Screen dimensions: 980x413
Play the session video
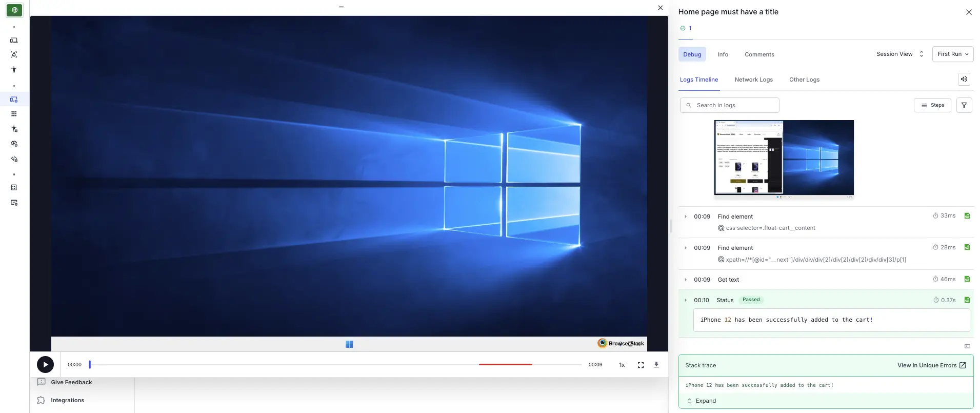(x=45, y=365)
